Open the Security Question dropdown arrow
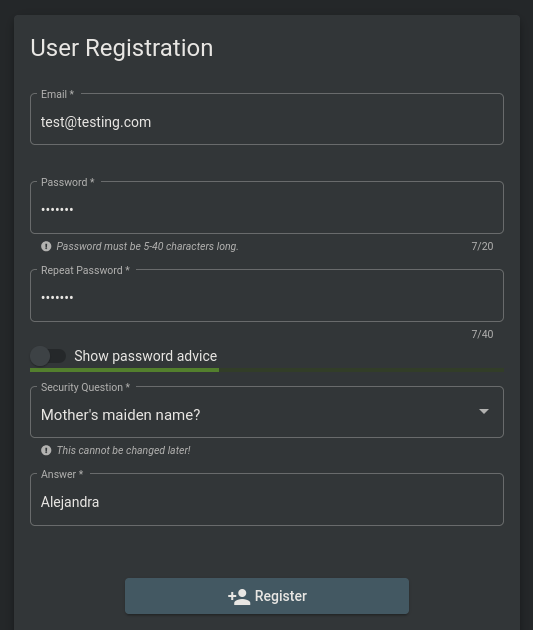The image size is (533, 630). coord(484,411)
